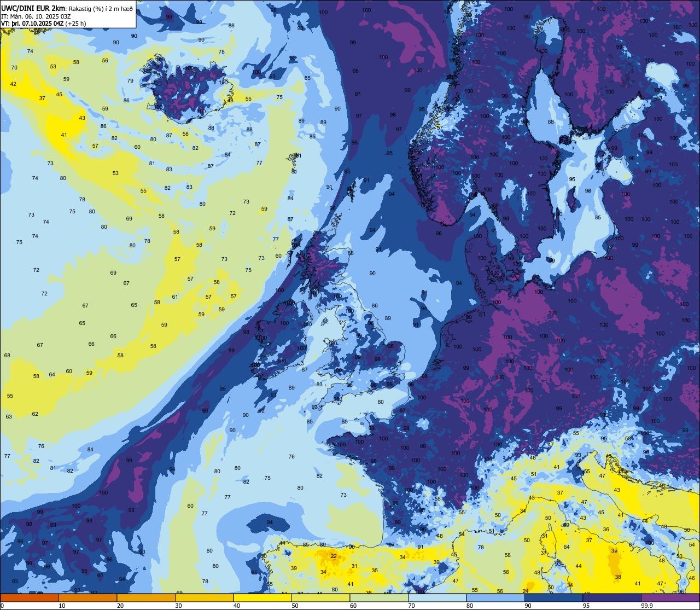Click the 70–80% light blue legend swatch
This screenshot has width=700, height=610.
pos(437,597)
